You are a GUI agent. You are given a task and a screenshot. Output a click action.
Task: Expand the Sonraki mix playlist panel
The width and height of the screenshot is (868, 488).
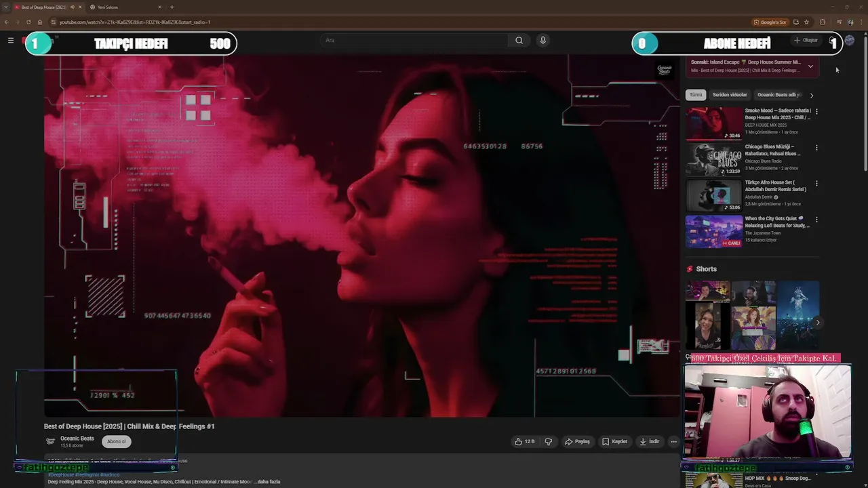[810, 66]
